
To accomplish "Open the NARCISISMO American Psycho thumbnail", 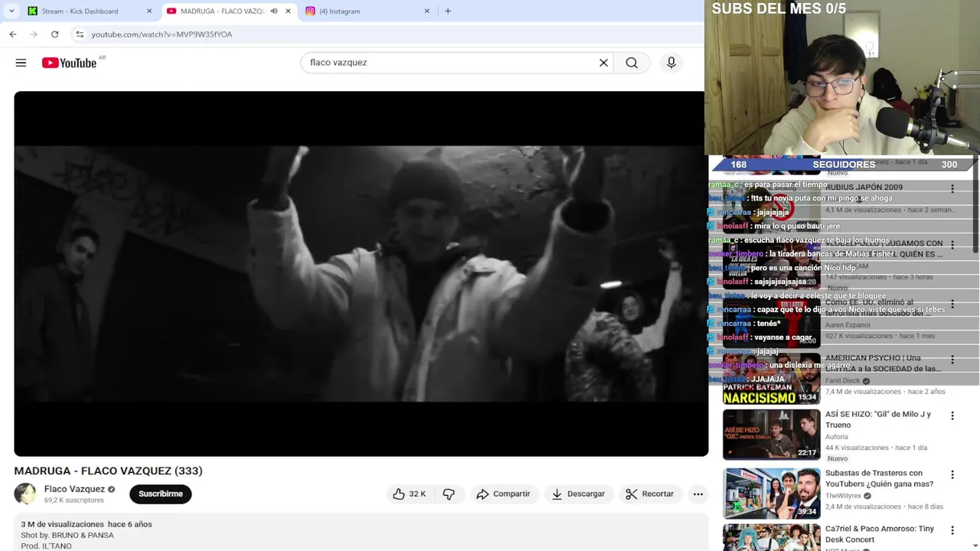I will coord(771,379).
